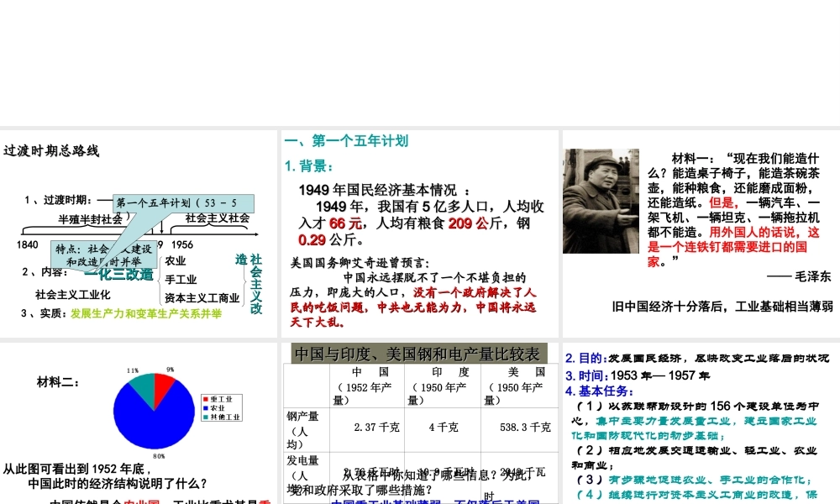Open the slide listing 目的, 时间, 基本任务
The height and width of the screenshot is (504, 840).
point(701,423)
